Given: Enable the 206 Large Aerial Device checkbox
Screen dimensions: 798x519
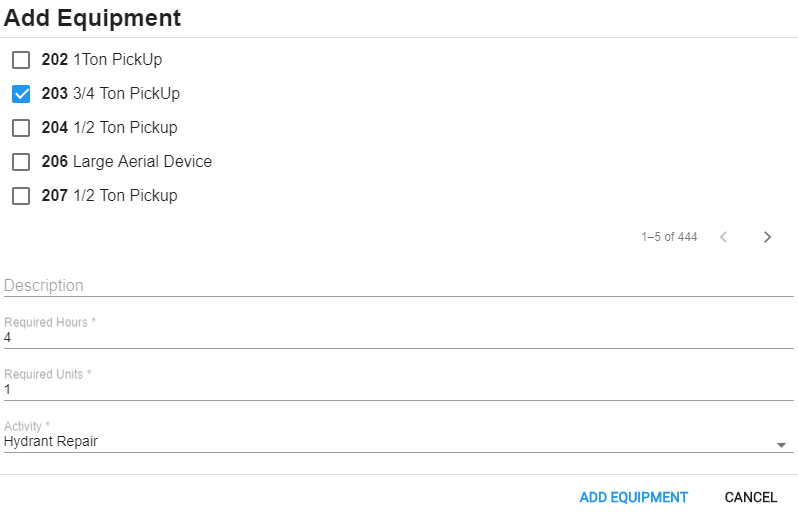Looking at the screenshot, I should coord(21,162).
